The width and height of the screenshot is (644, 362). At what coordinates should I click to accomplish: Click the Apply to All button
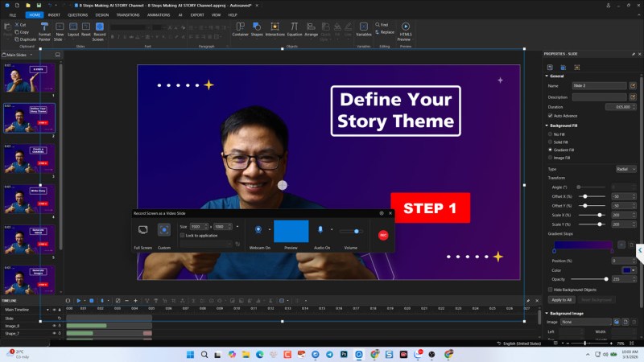point(560,299)
